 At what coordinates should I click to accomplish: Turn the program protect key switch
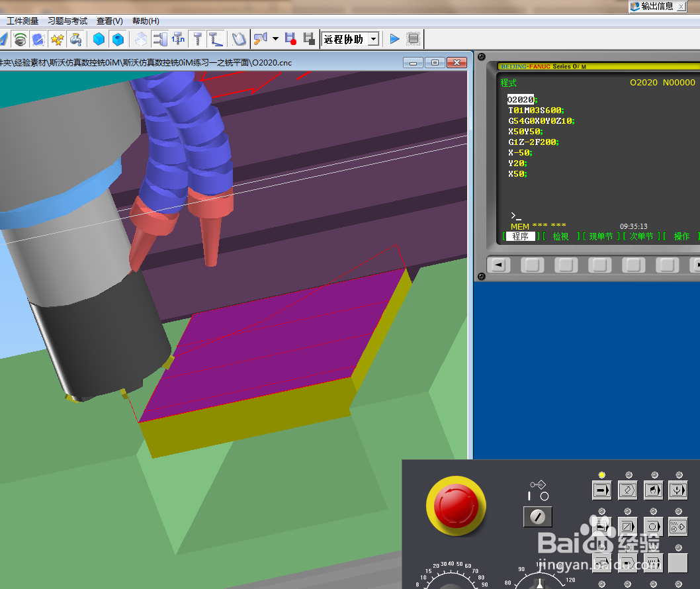(537, 517)
